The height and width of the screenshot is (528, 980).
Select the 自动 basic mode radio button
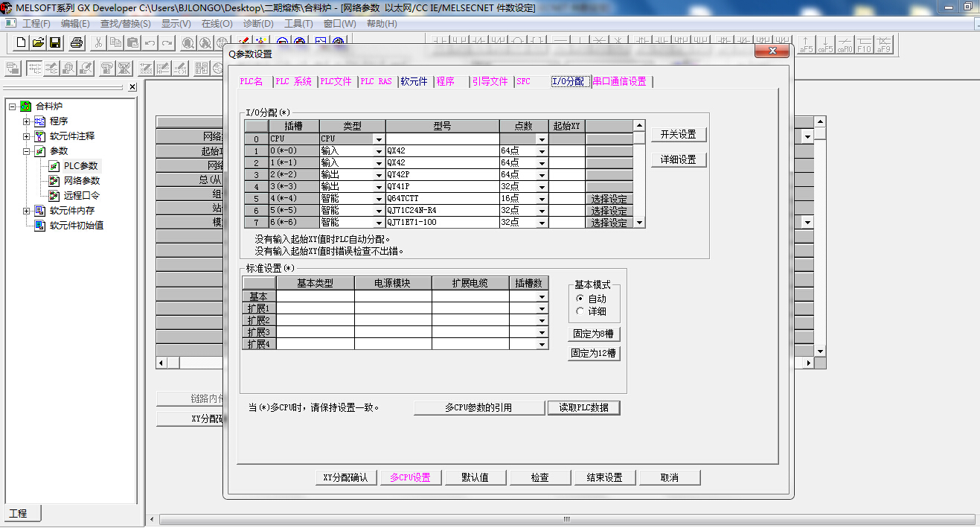580,299
